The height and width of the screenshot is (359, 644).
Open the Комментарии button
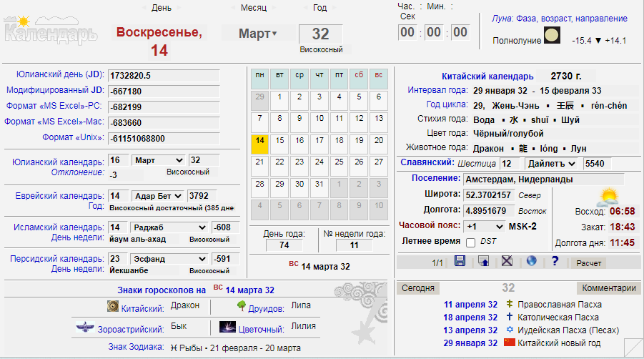[x=609, y=288]
